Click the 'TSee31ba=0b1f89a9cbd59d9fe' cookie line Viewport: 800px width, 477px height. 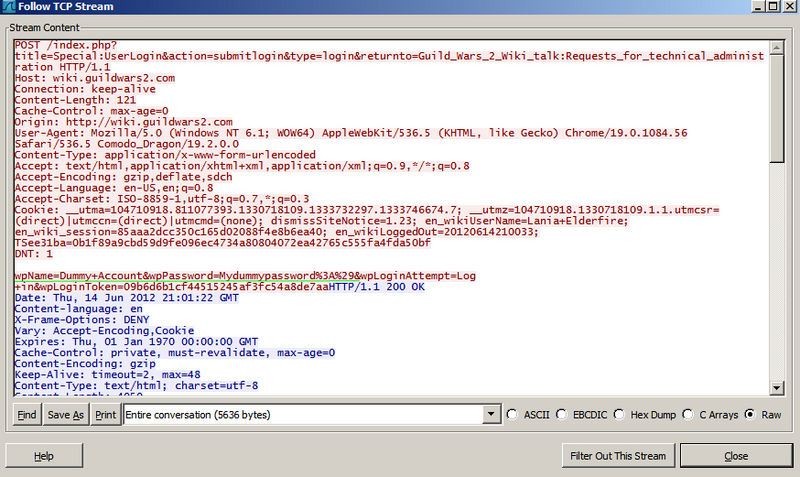point(223,243)
